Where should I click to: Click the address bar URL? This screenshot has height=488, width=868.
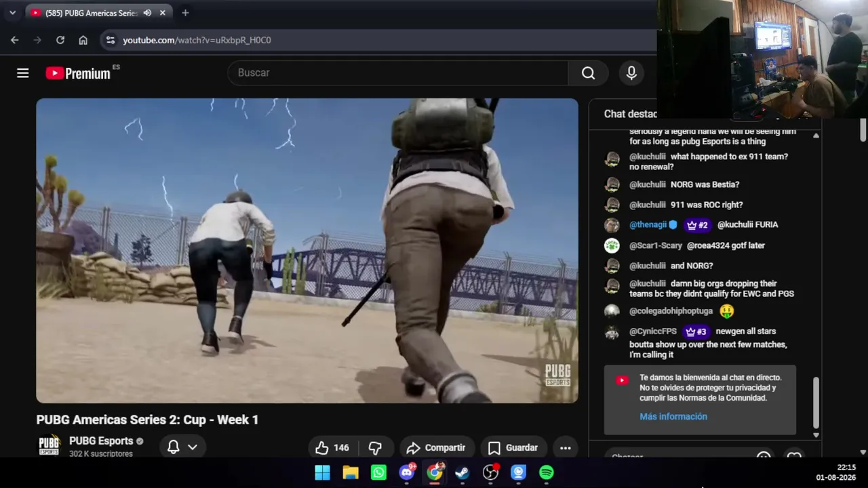(x=197, y=40)
